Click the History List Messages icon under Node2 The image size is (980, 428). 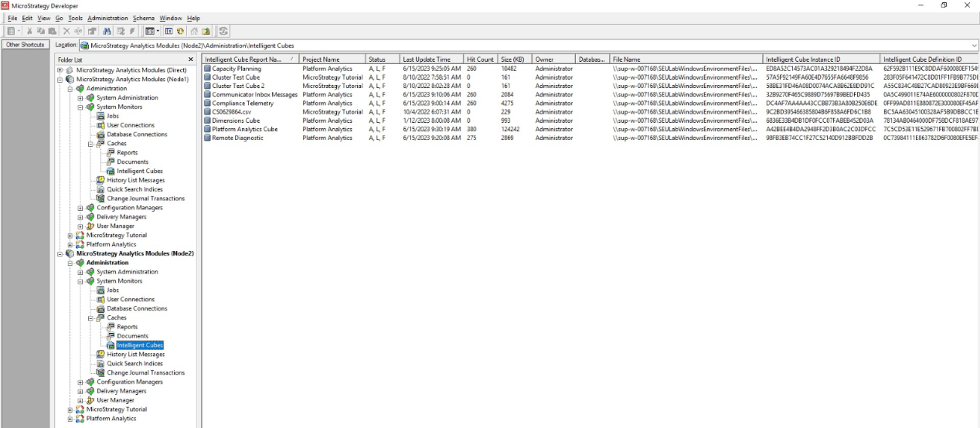[x=100, y=354]
